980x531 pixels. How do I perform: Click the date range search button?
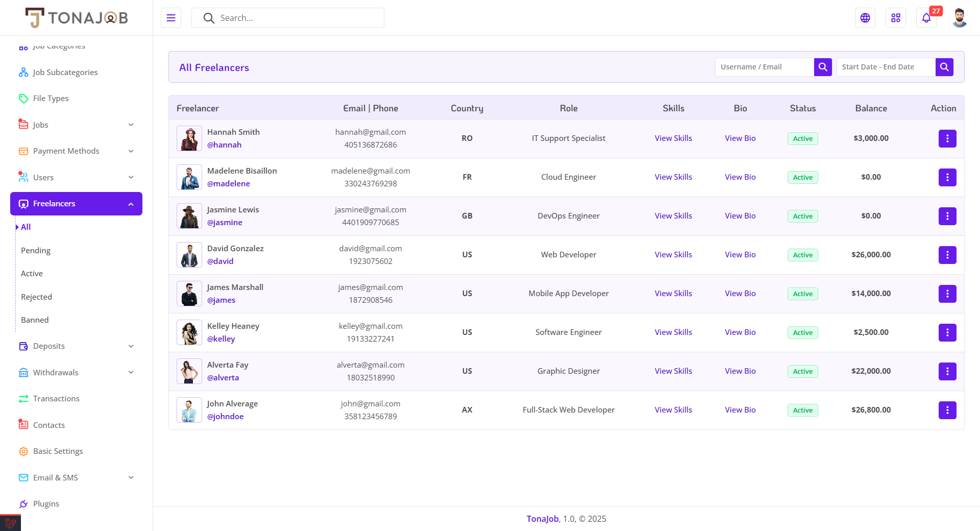point(944,67)
